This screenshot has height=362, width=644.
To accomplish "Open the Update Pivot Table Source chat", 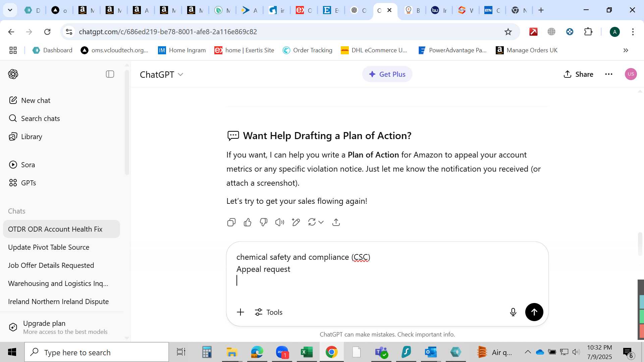I will point(61,247).
